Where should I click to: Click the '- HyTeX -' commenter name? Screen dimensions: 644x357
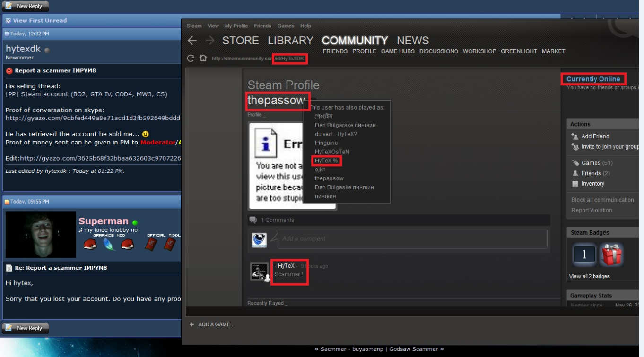(x=286, y=266)
